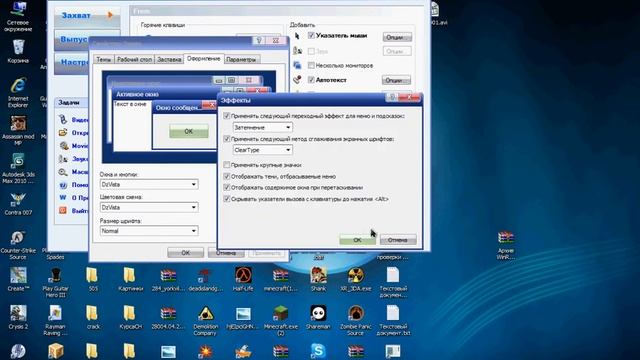Toggle the transition effect for menus checkbox

tap(227, 116)
